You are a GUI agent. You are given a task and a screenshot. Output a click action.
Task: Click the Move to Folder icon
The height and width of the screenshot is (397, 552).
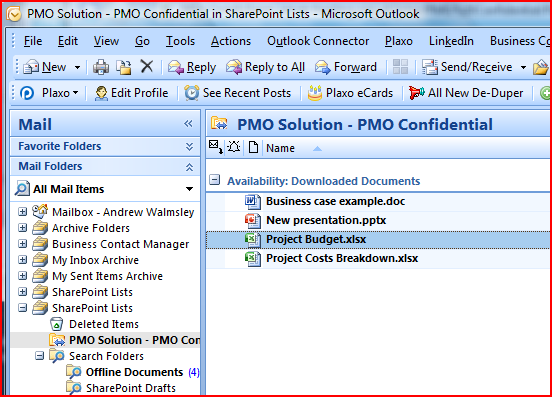(124, 67)
